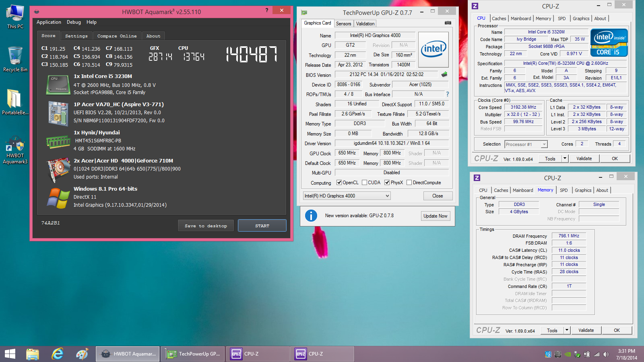Screen dimensions: 644x362
Task: Switch to the Compare Online tab
Action: (x=117, y=36)
